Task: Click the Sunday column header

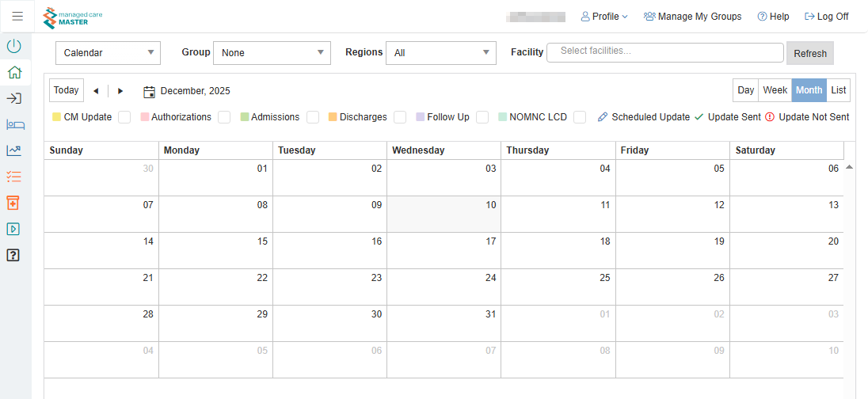Action: click(101, 150)
